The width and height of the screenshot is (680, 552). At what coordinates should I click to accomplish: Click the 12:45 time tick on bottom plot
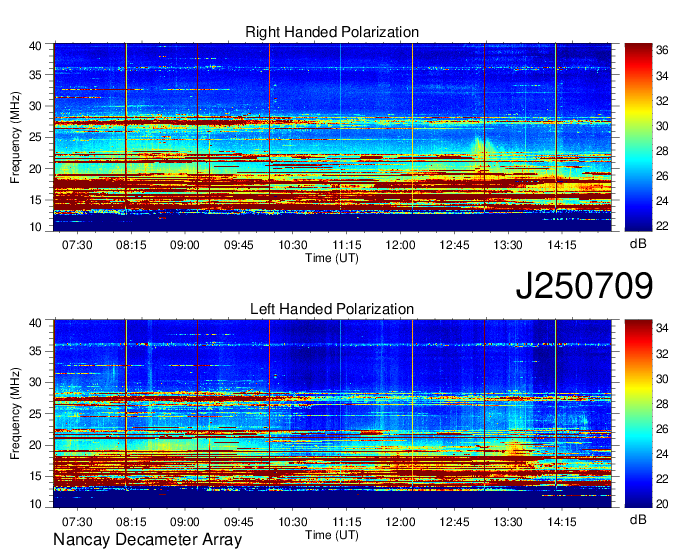[454, 522]
